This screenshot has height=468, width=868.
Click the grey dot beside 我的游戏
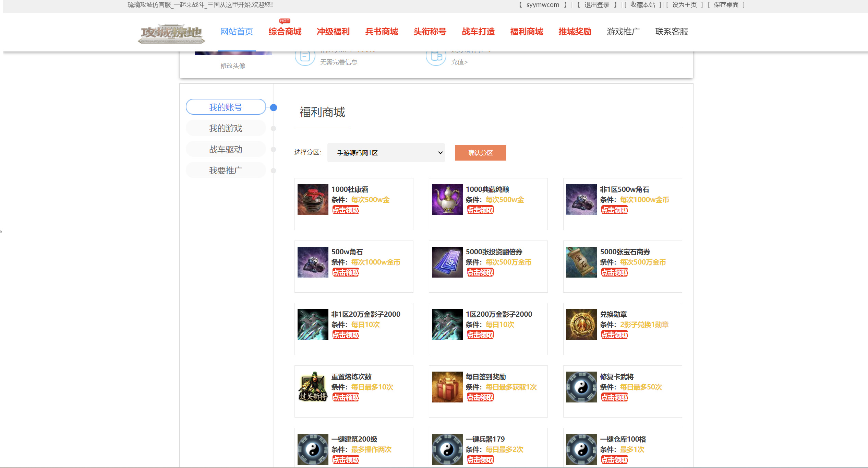click(273, 128)
